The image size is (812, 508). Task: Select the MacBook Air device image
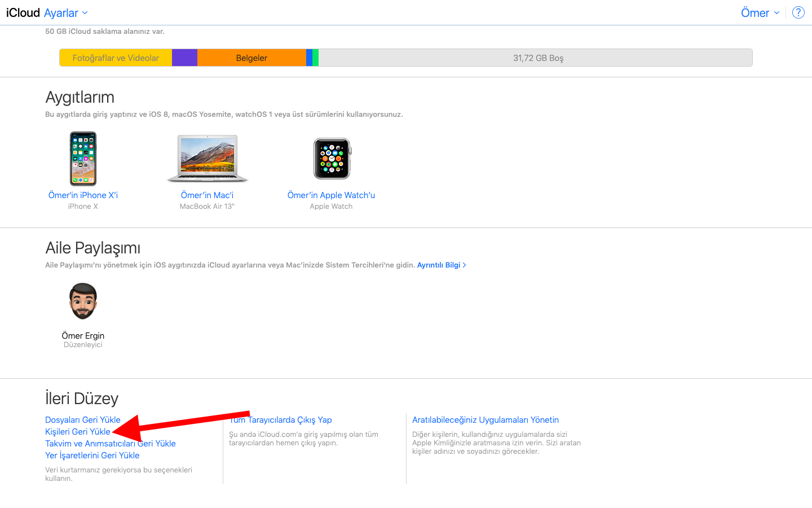click(x=207, y=159)
